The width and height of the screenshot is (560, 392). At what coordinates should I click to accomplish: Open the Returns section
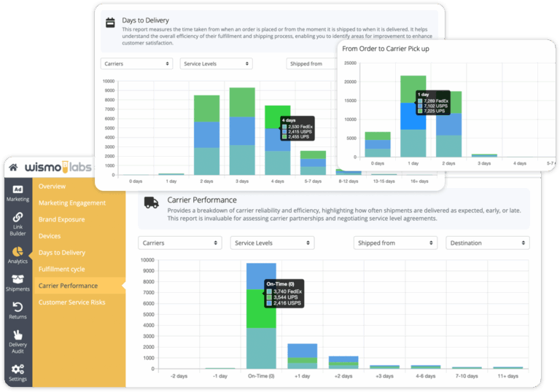(17, 310)
